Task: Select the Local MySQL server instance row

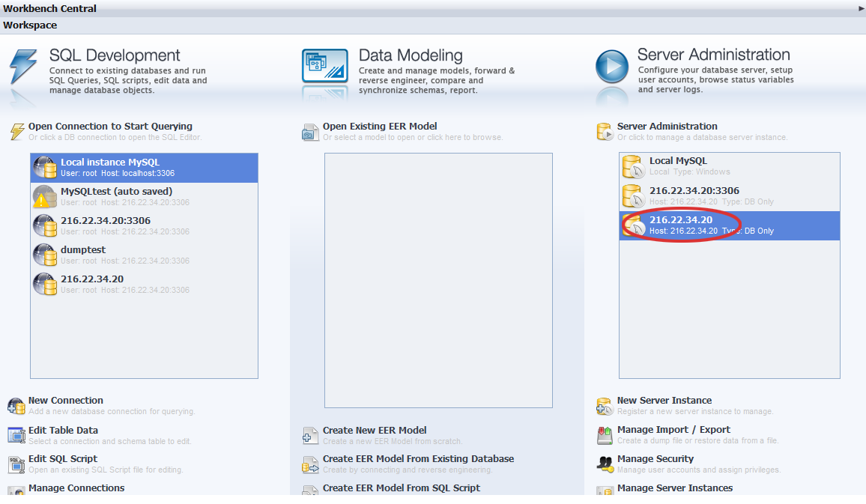Action: (x=730, y=167)
